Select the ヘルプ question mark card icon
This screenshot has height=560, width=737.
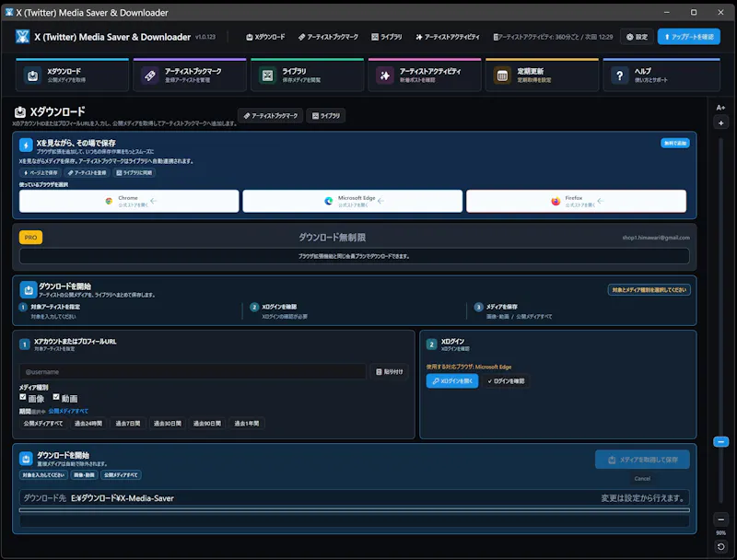(x=619, y=76)
